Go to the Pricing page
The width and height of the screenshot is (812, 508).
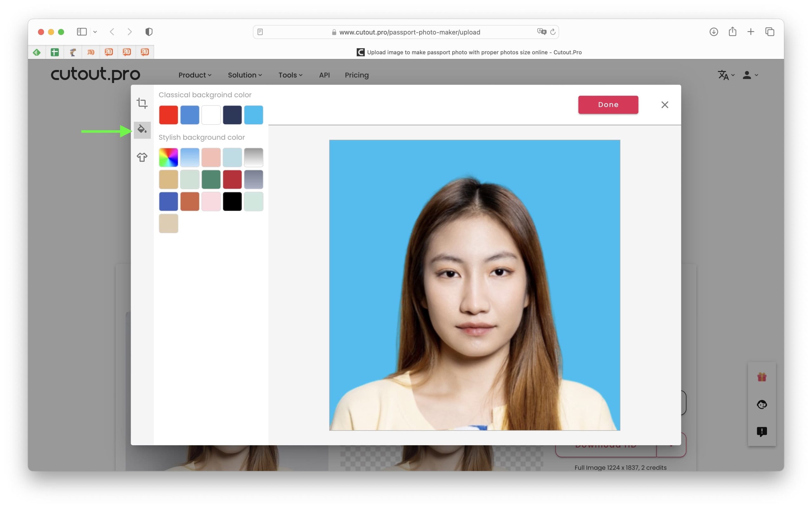tap(357, 75)
